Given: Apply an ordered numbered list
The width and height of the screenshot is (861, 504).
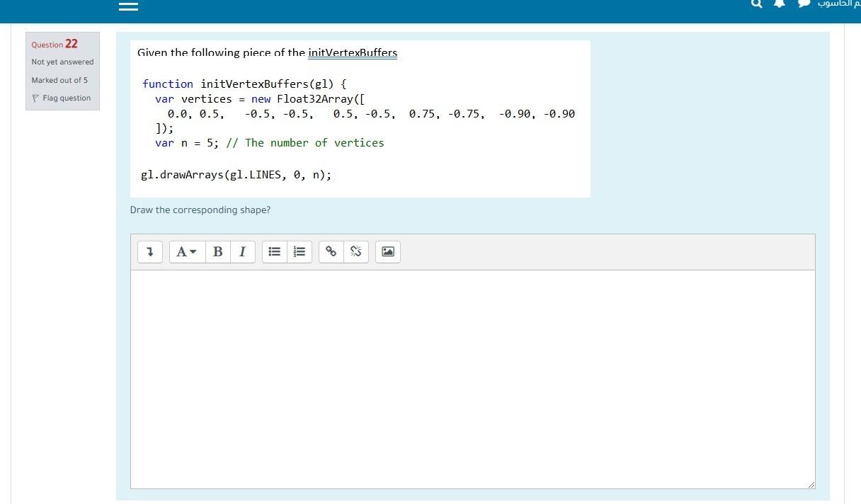Looking at the screenshot, I should (298, 251).
